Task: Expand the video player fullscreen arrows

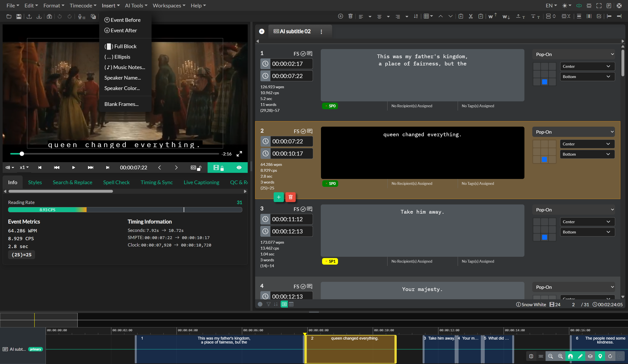Action: pyautogui.click(x=239, y=154)
